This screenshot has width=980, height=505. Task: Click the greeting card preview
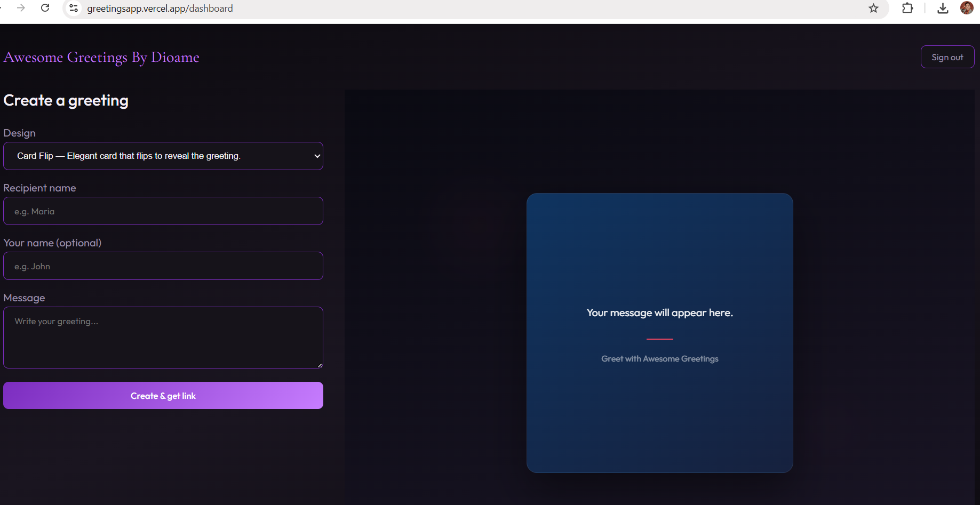(x=660, y=333)
